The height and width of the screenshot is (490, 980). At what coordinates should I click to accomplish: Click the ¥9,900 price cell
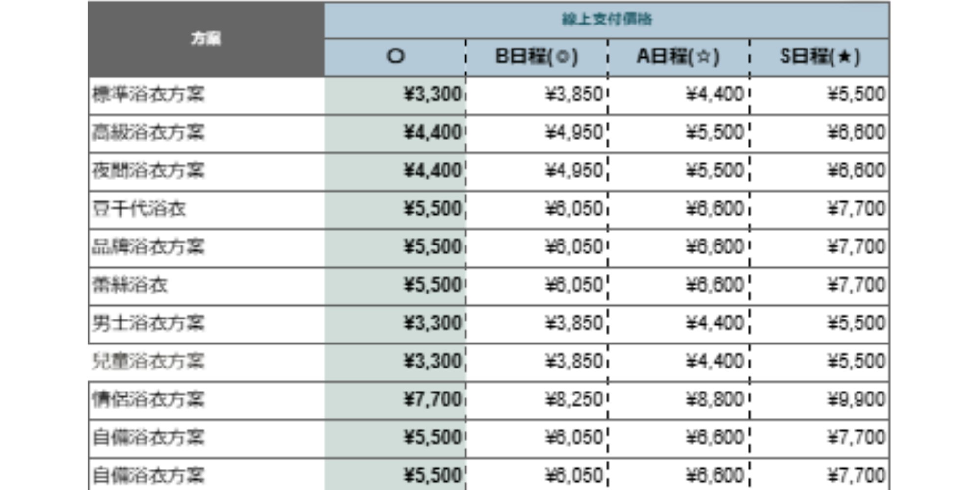point(857,400)
